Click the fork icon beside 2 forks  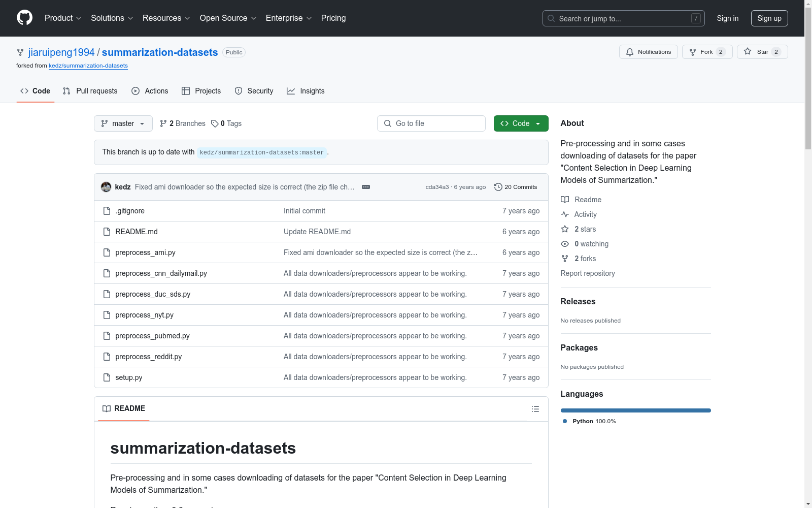[x=565, y=259]
